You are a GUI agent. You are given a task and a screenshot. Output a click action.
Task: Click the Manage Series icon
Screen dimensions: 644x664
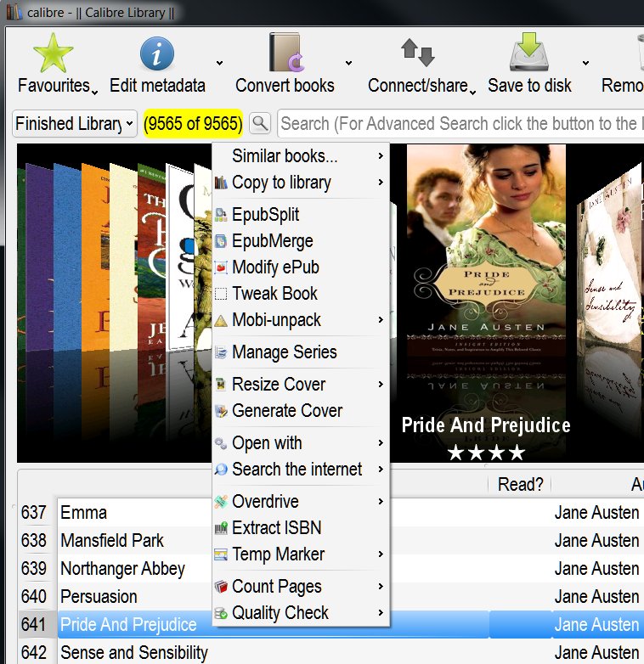pos(221,352)
